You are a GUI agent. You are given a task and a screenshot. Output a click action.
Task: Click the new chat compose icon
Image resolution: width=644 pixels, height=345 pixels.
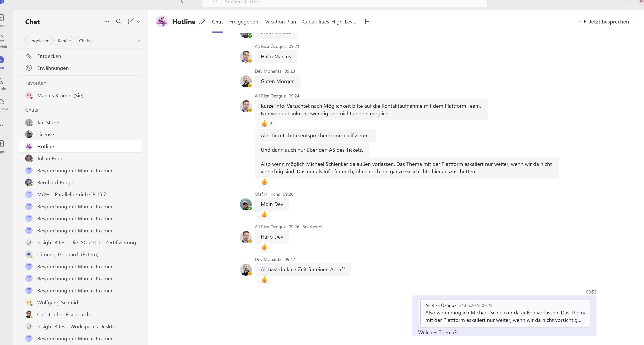pos(131,21)
